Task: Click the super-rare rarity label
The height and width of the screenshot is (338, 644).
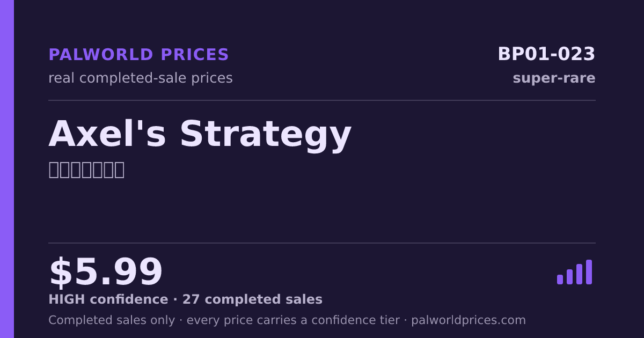Action: pyautogui.click(x=554, y=78)
